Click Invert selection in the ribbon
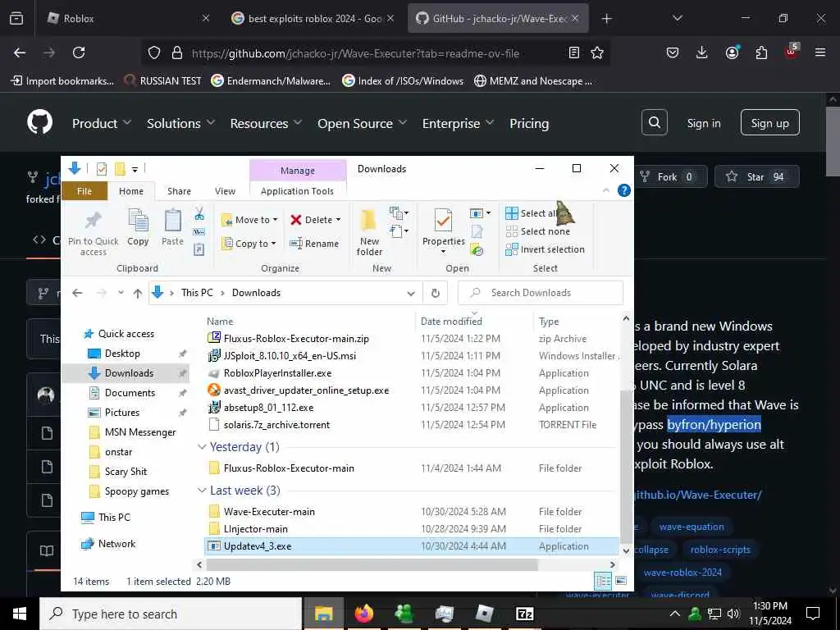This screenshot has height=630, width=840. (545, 249)
